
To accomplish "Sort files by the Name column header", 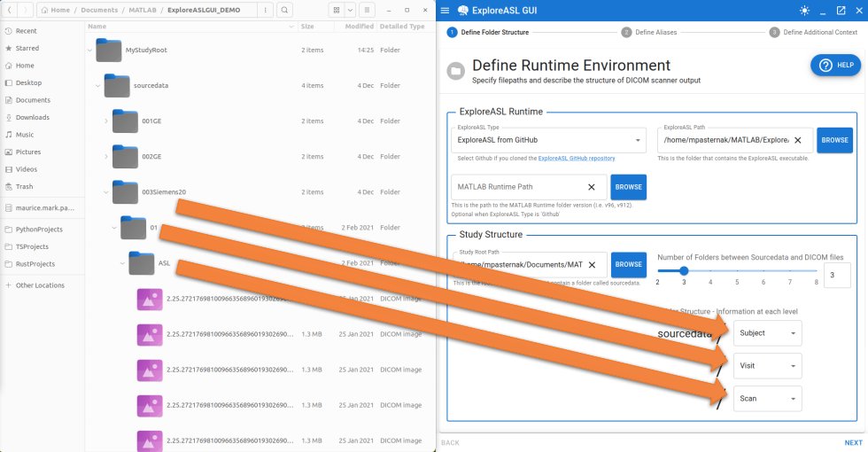I will [x=191, y=26].
